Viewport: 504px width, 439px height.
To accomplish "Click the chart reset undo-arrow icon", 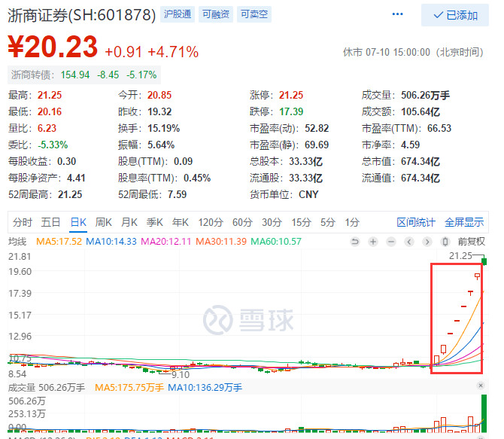I will click(355, 242).
